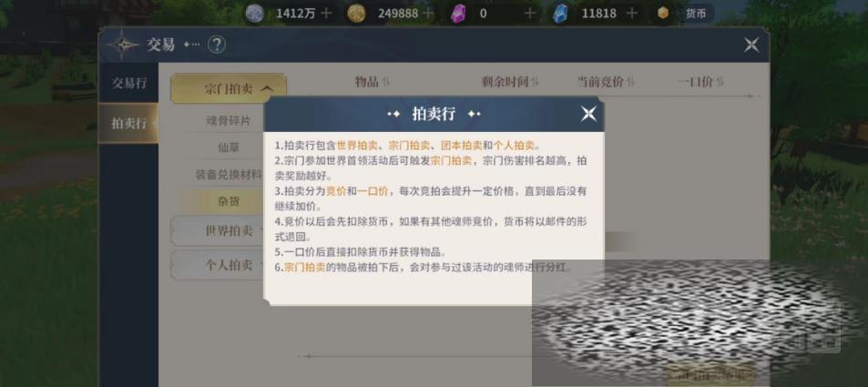Click the purple gem currency icon
868x387 pixels.
458,14
